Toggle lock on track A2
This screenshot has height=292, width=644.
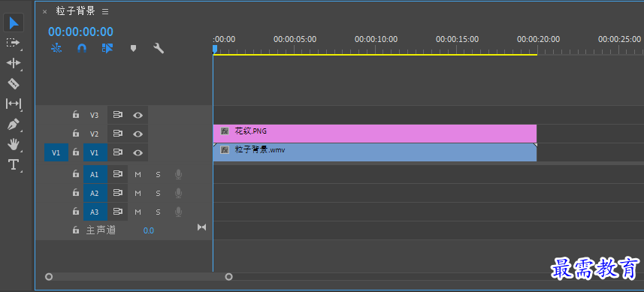point(76,193)
